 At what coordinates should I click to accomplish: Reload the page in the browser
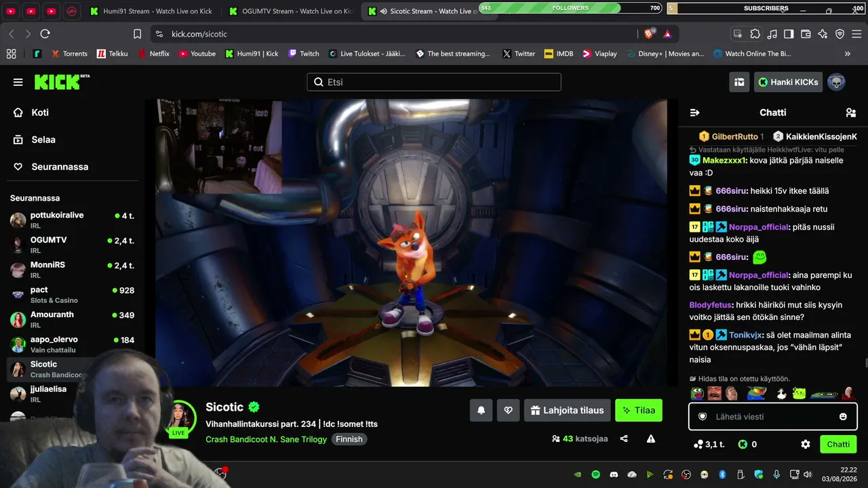[45, 34]
